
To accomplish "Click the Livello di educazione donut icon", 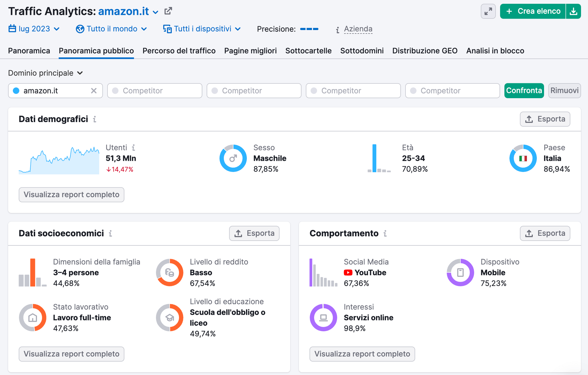I will tap(169, 318).
